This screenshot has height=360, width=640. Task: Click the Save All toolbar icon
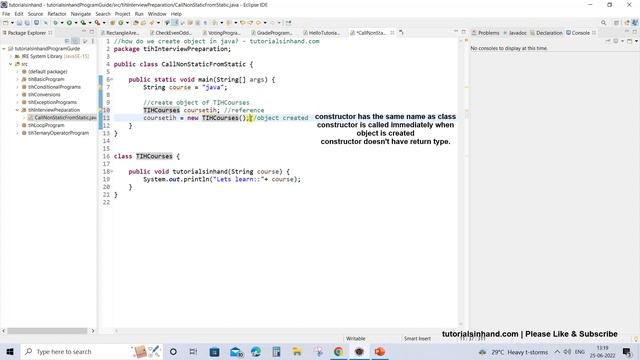coord(27,23)
